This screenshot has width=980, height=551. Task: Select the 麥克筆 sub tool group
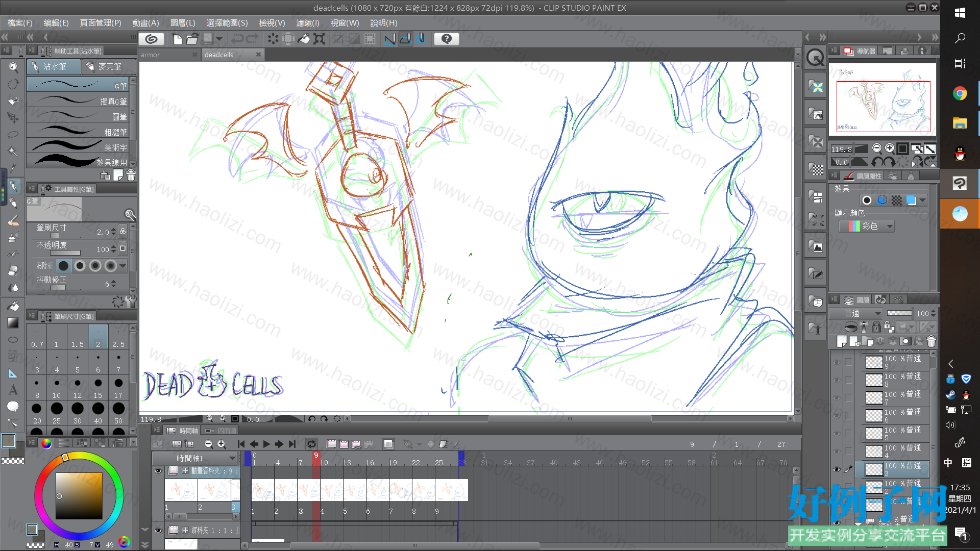click(x=109, y=66)
